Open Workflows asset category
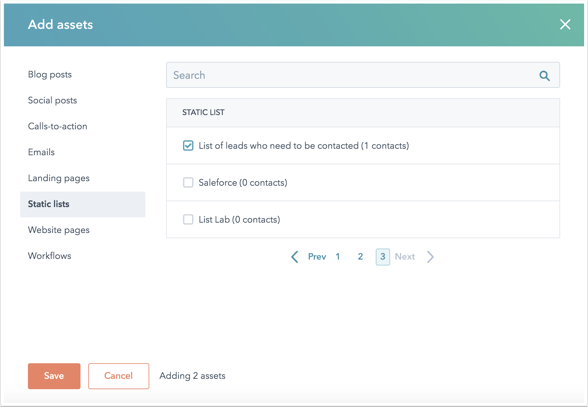This screenshot has height=407, width=588. tap(50, 255)
